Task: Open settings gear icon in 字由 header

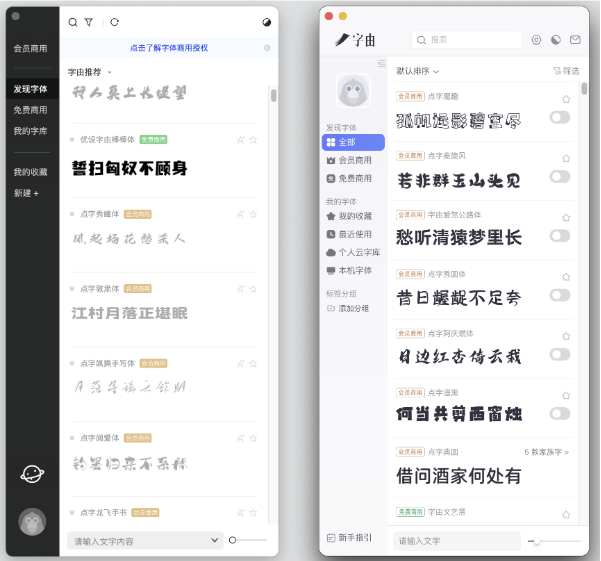Action: 536,40
